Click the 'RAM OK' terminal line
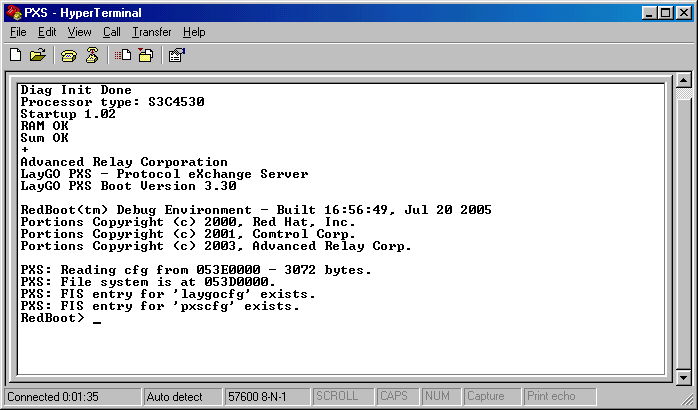 point(45,126)
